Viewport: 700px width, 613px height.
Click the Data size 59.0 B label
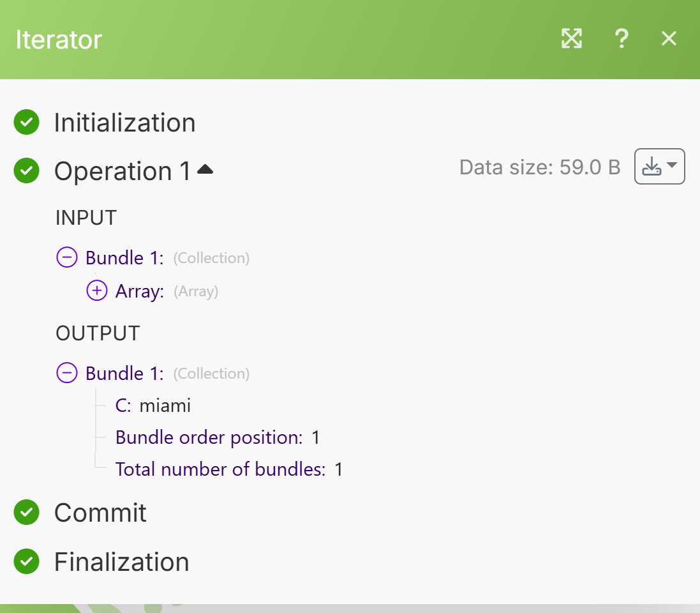coord(540,167)
